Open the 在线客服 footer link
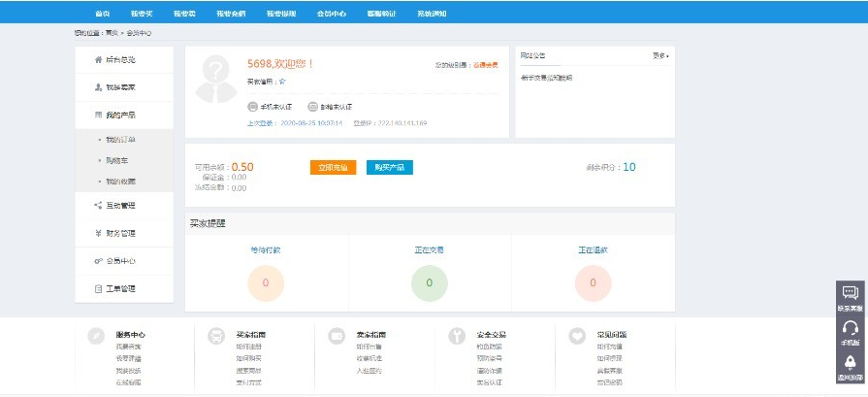868x397 pixels. tap(128, 382)
